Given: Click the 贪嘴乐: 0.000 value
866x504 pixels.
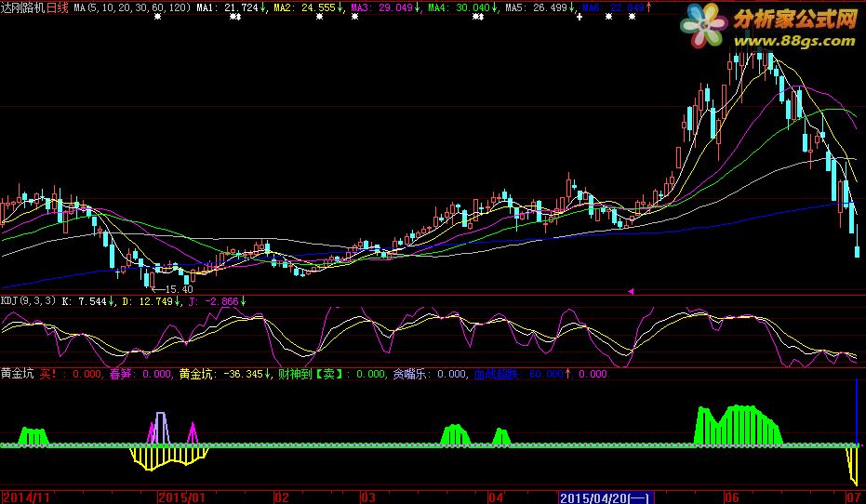Looking at the screenshot, I should (430, 374).
